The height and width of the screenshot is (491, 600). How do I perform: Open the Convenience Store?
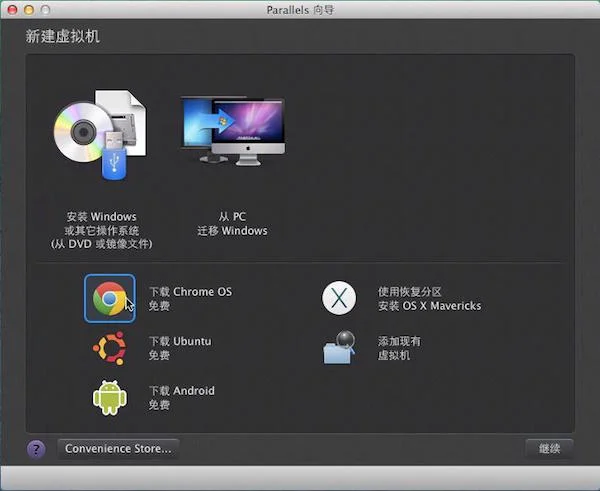[x=118, y=449]
